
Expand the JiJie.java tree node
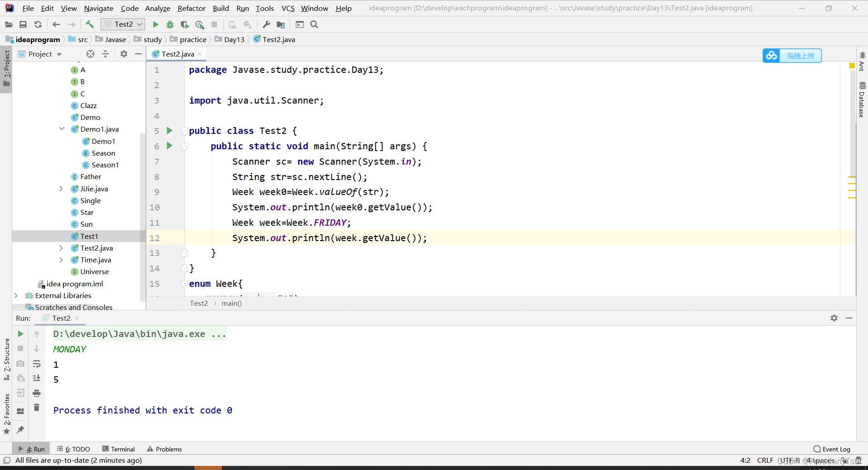61,189
